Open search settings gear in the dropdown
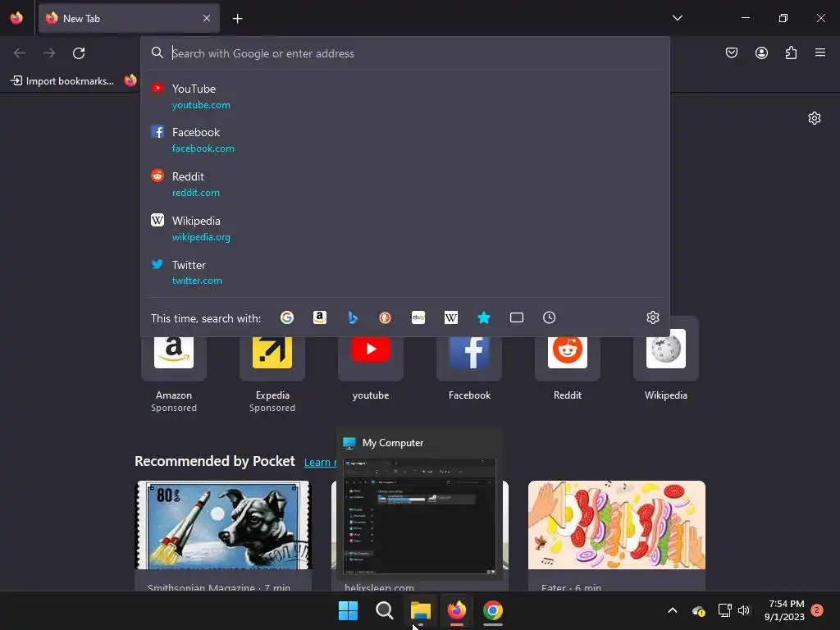This screenshot has height=630, width=840. coord(652,317)
